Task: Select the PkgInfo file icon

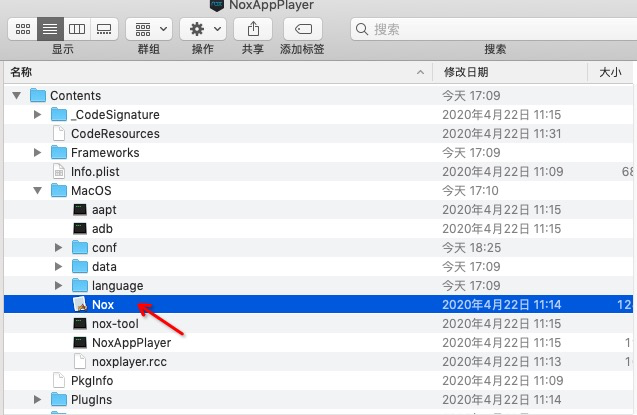Action: pos(59,380)
